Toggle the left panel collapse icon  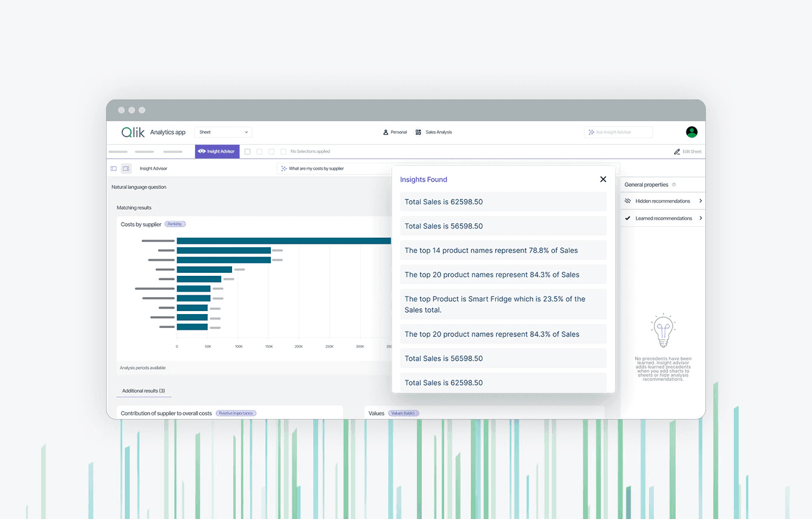[x=113, y=169]
